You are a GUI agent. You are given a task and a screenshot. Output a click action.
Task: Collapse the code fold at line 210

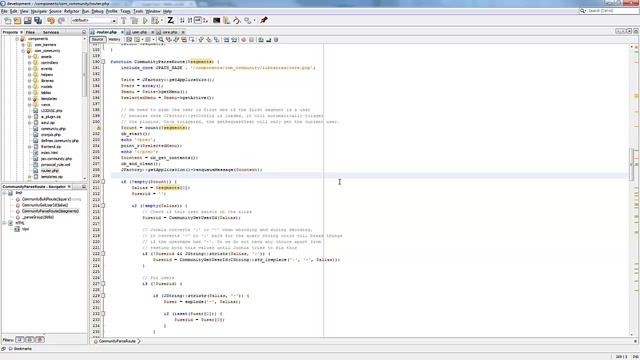(x=103, y=182)
